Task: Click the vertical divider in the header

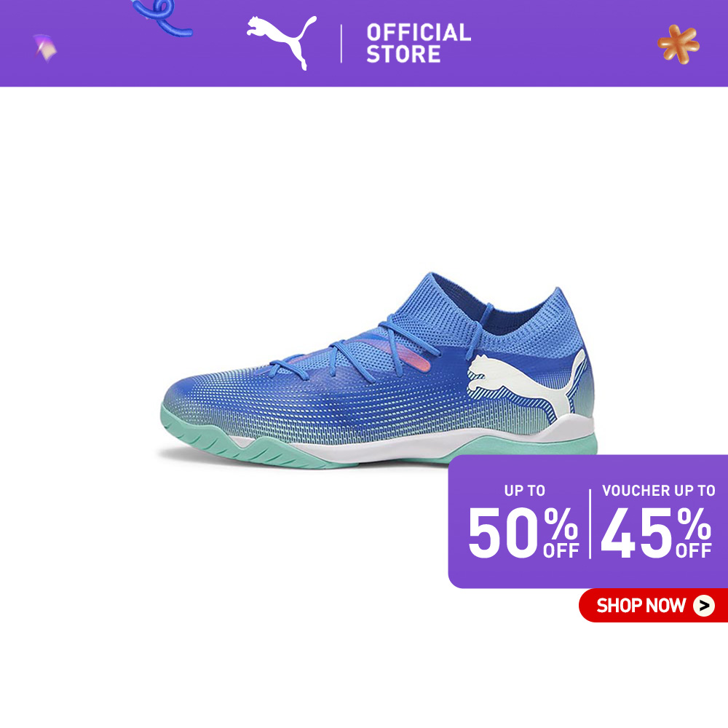Action: pos(341,44)
